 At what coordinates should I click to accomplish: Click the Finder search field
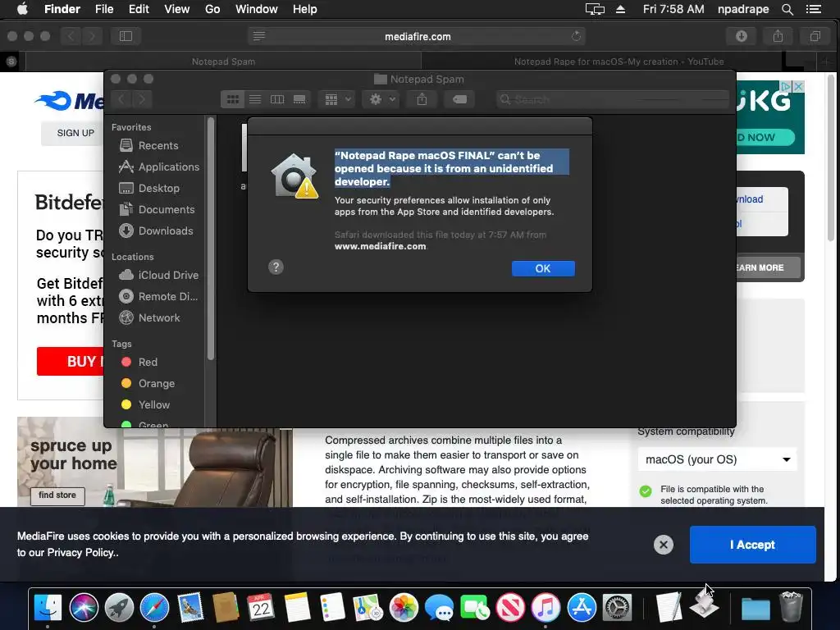coord(613,99)
